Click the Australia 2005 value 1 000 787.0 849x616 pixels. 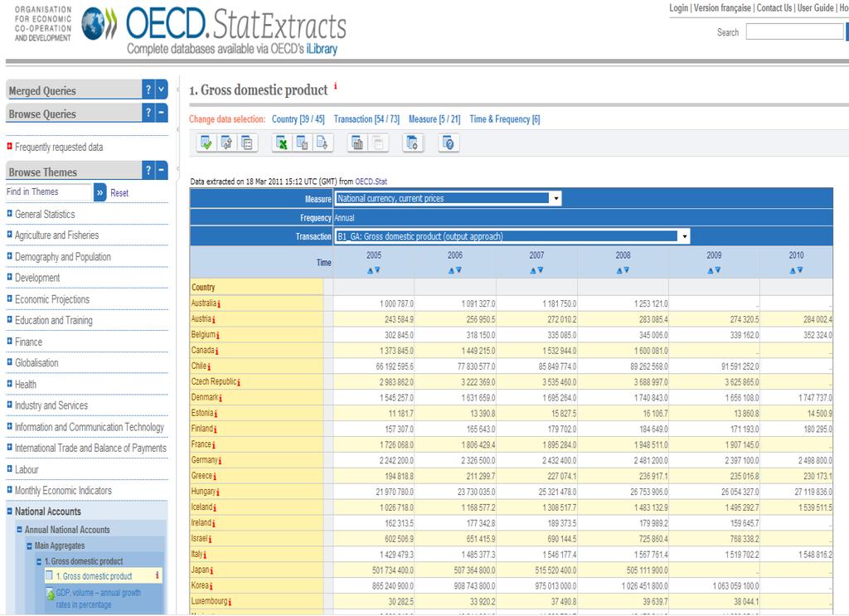(396, 303)
